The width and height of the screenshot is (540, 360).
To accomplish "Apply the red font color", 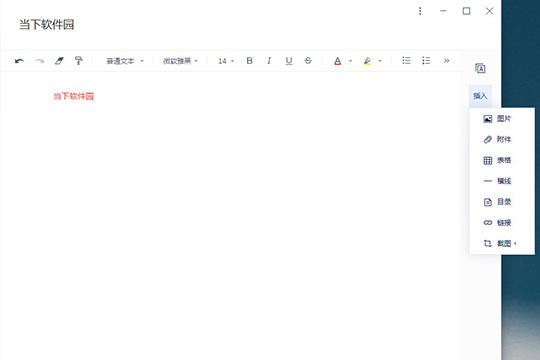I will (x=338, y=61).
